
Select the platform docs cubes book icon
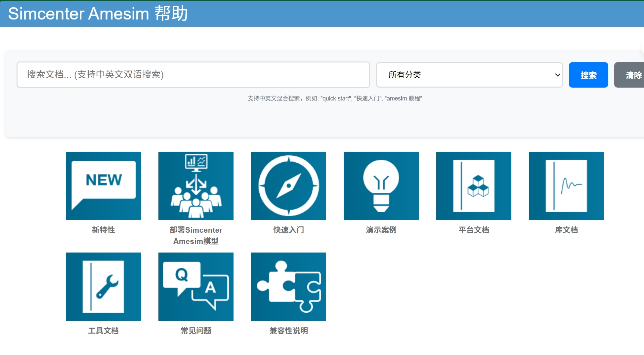click(x=474, y=186)
